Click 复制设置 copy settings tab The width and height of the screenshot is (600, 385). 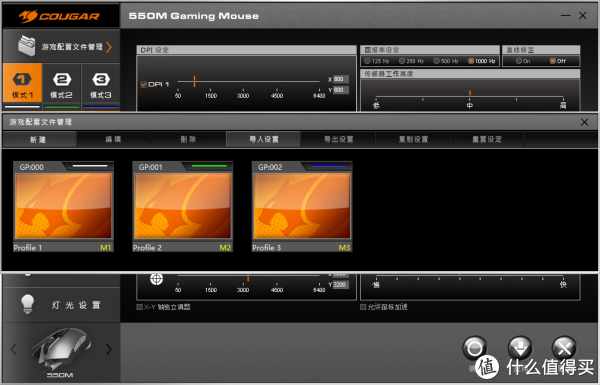click(413, 139)
